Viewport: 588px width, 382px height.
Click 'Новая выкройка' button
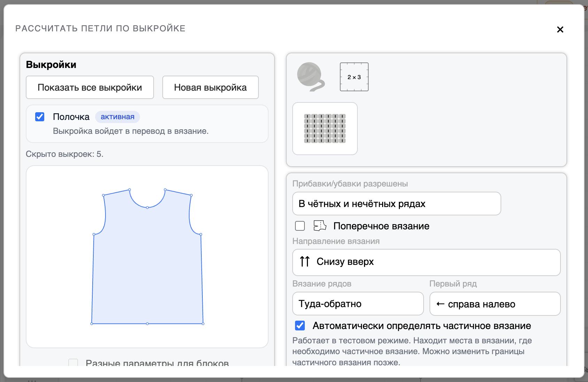(x=210, y=87)
